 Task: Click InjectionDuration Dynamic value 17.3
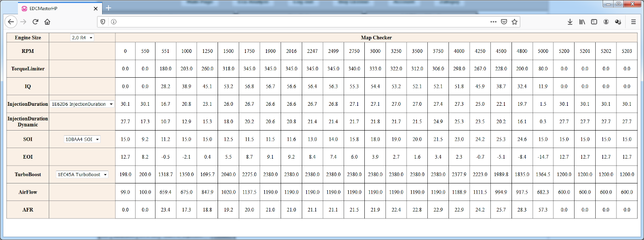145,122
